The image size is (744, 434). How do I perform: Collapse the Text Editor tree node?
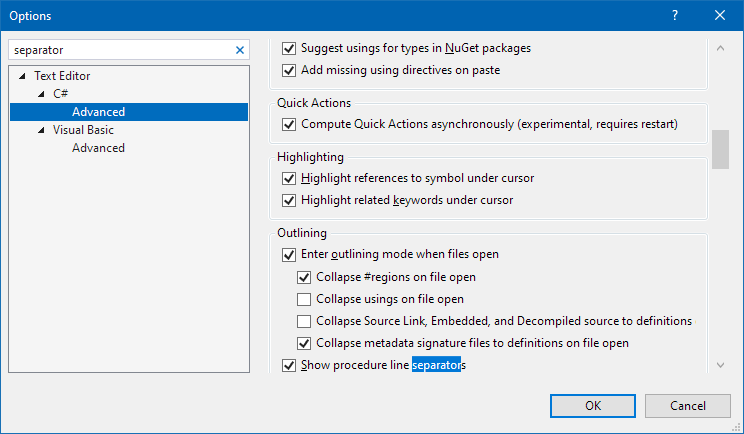23,76
